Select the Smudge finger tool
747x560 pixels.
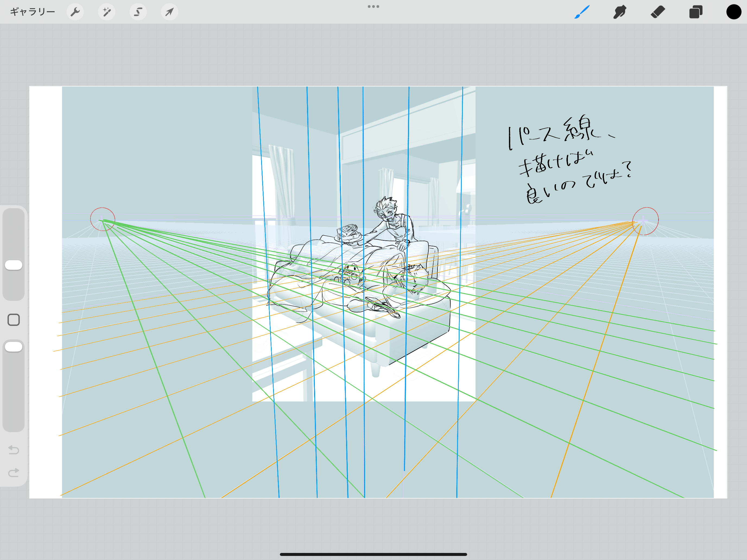click(620, 12)
